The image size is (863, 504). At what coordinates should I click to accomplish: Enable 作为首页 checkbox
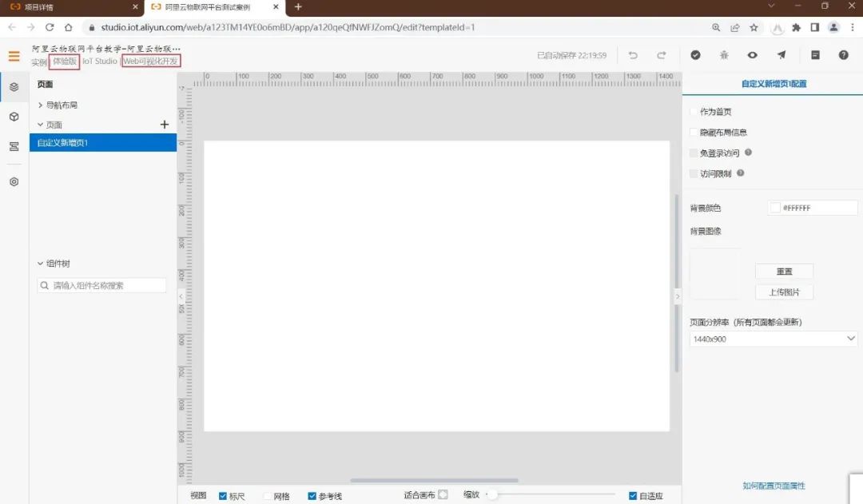pos(694,112)
